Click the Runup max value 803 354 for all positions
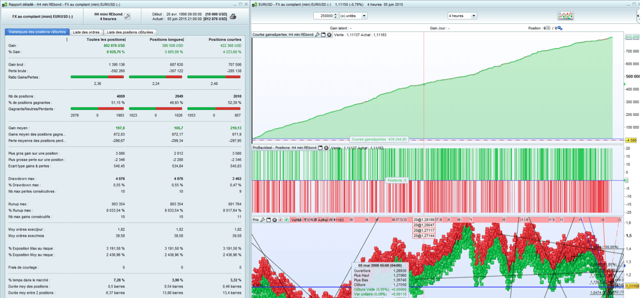 pos(117,204)
